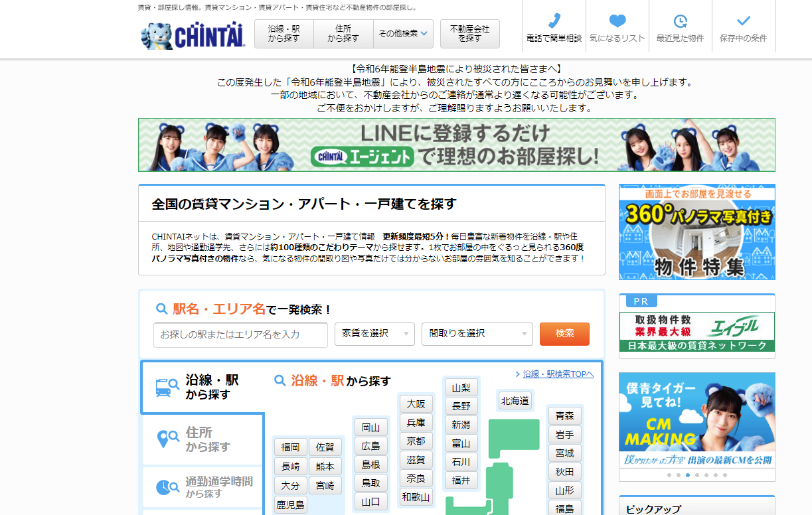Choose 鳥取 prefecture
The width and height of the screenshot is (812, 515).
point(371,483)
